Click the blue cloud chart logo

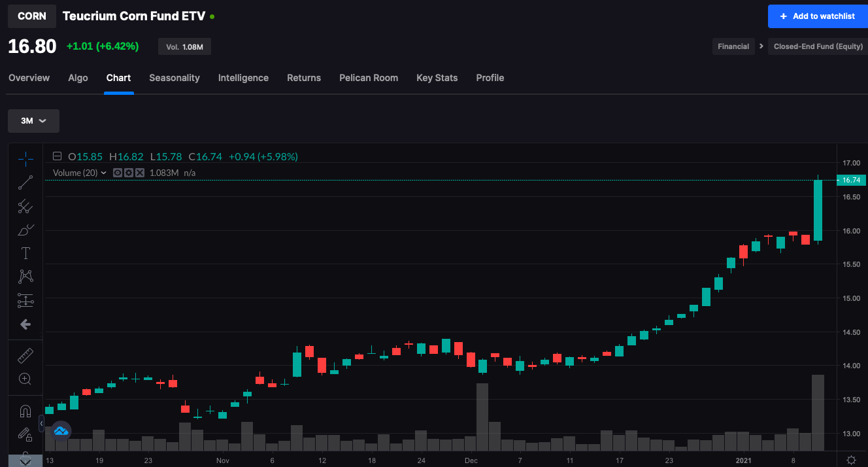pos(61,431)
